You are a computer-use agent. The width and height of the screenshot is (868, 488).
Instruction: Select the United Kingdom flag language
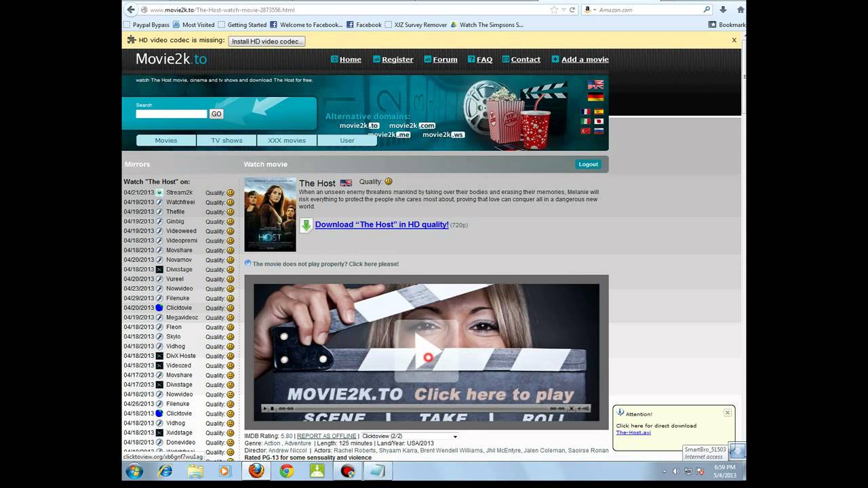pyautogui.click(x=595, y=85)
